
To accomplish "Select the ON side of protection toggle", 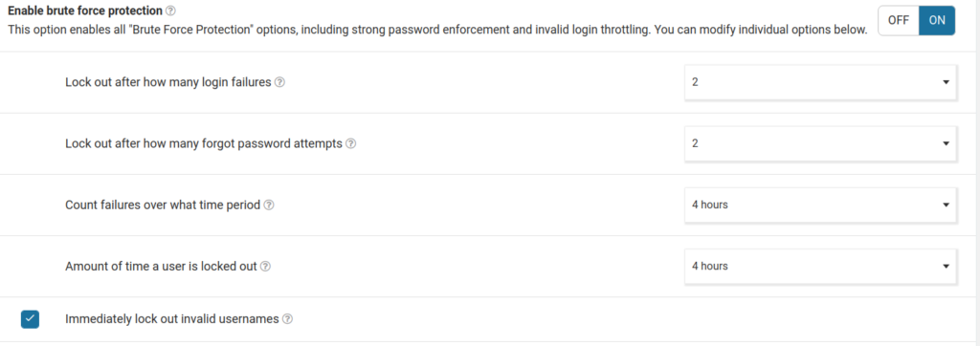I will pos(937,20).
